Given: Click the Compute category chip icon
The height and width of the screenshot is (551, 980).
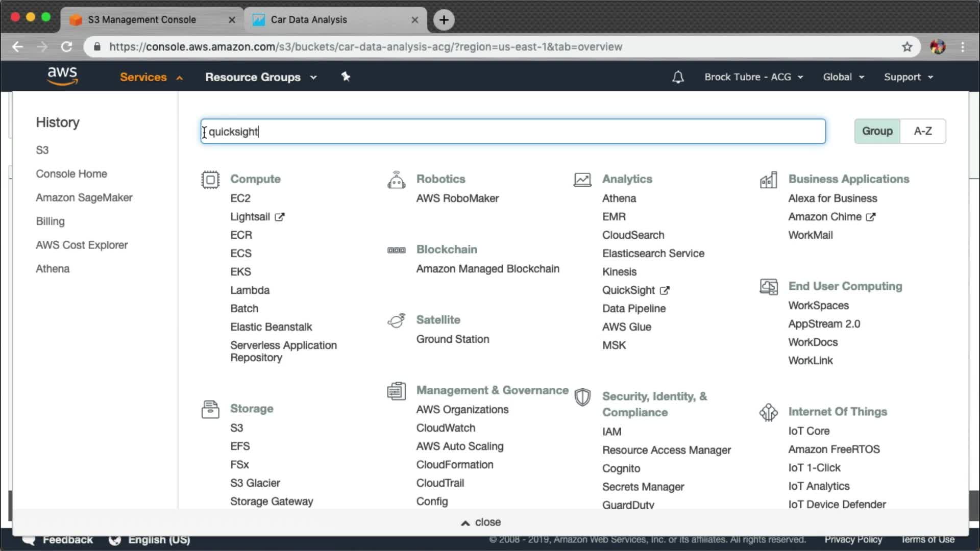Looking at the screenshot, I should pos(210,180).
